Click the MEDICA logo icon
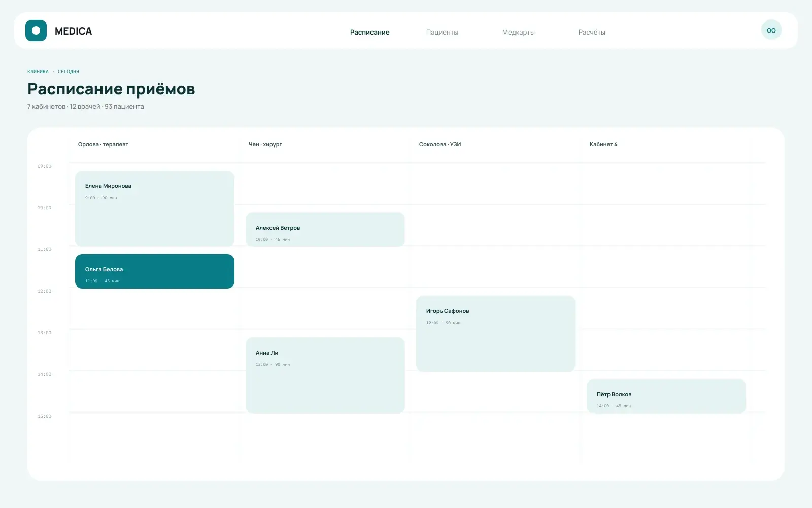 tap(36, 30)
